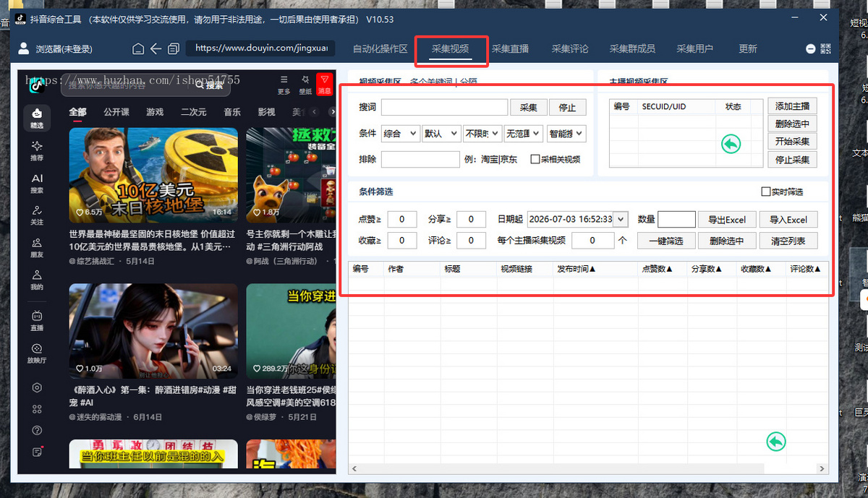
Task: Click the 停止采集 button
Action: pyautogui.click(x=792, y=160)
